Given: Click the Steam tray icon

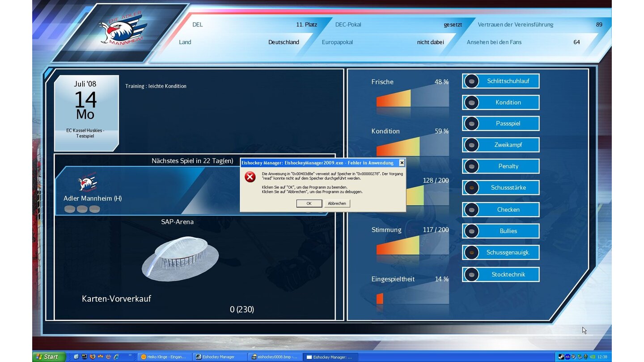Looking at the screenshot, I should 561,357.
